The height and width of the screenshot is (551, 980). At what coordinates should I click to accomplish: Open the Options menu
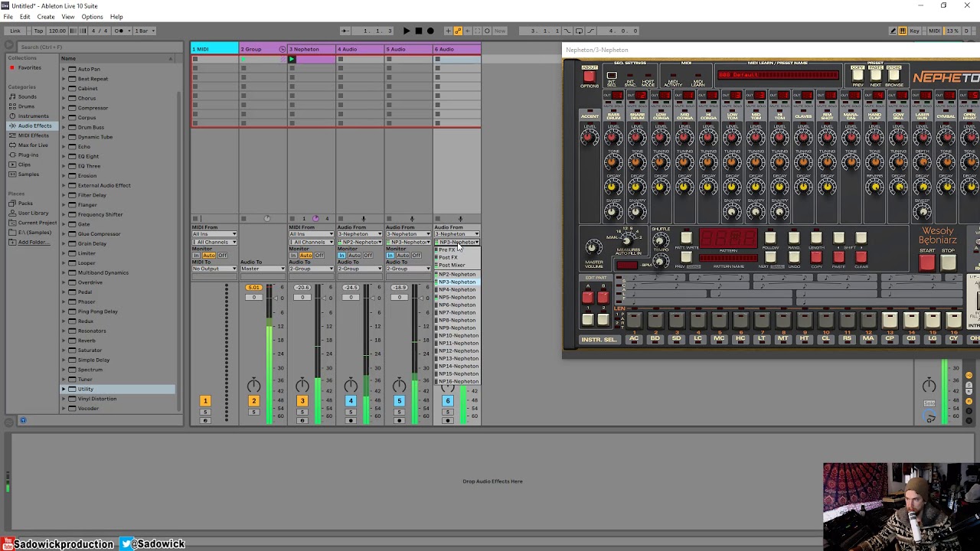pyautogui.click(x=92, y=17)
